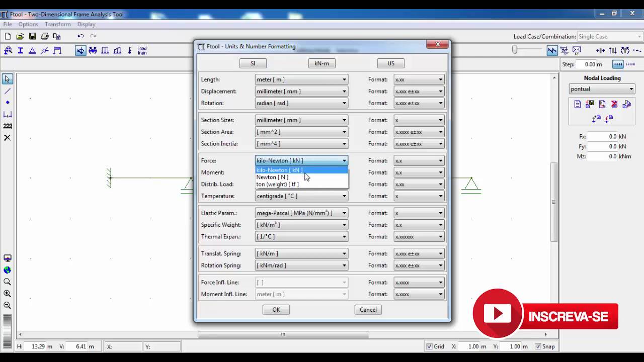Toggle the Snap checkbox
644x362 pixels.
(538, 346)
